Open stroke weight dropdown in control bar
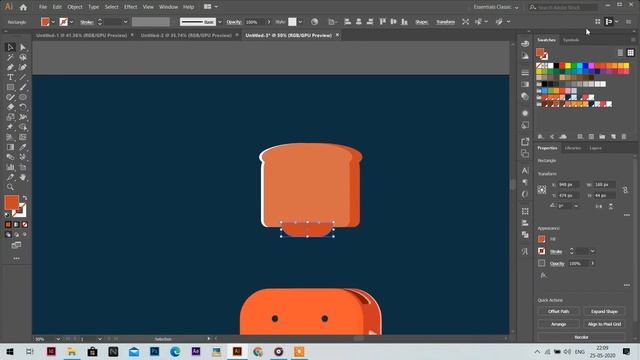Viewport: 640px width, 360px height. [x=125, y=22]
